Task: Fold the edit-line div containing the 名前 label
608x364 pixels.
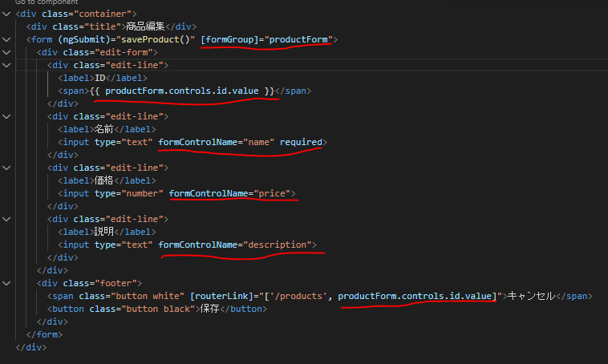Action: 6,116
